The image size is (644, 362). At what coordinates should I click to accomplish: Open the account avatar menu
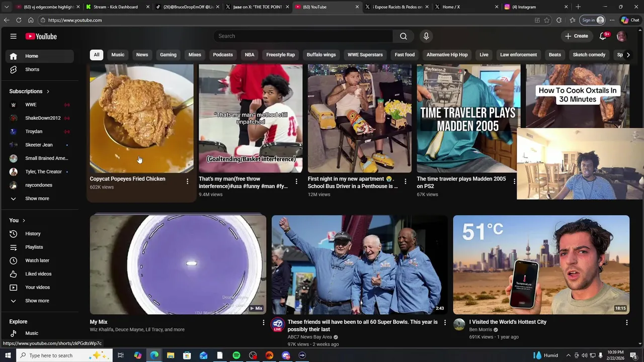point(621,36)
